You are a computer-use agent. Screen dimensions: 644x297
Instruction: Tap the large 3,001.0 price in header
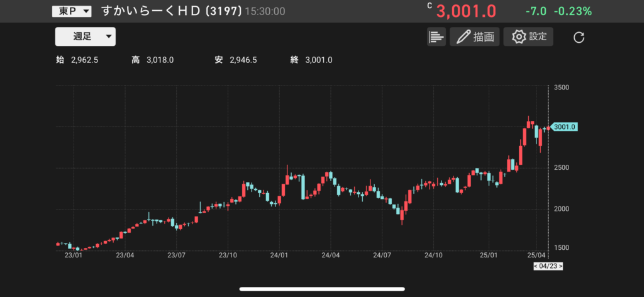pos(466,11)
